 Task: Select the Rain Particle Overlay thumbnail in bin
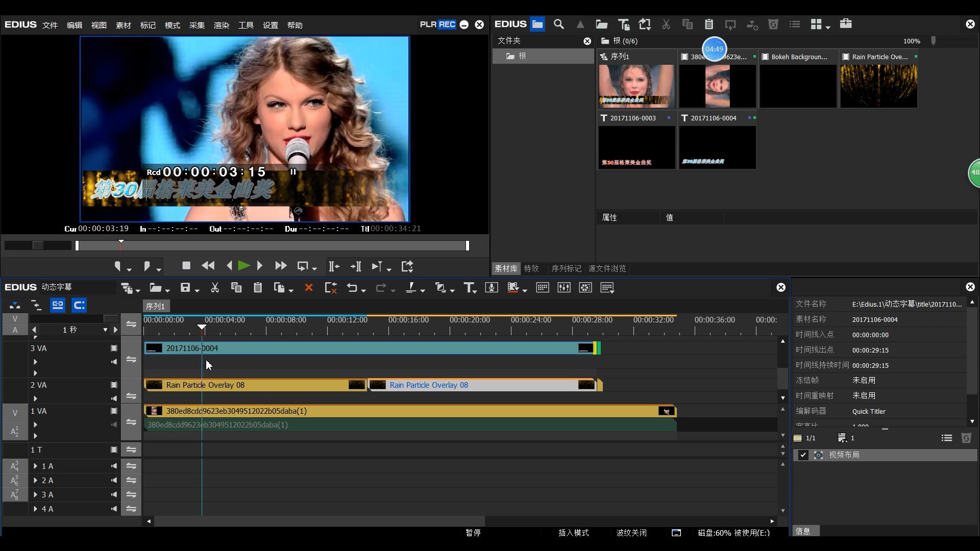[x=879, y=86]
